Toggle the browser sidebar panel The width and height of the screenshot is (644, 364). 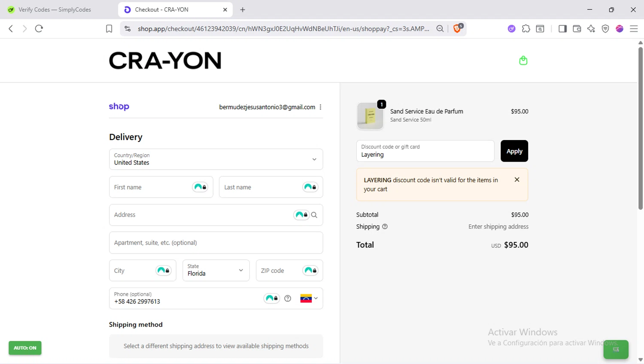click(x=562, y=29)
